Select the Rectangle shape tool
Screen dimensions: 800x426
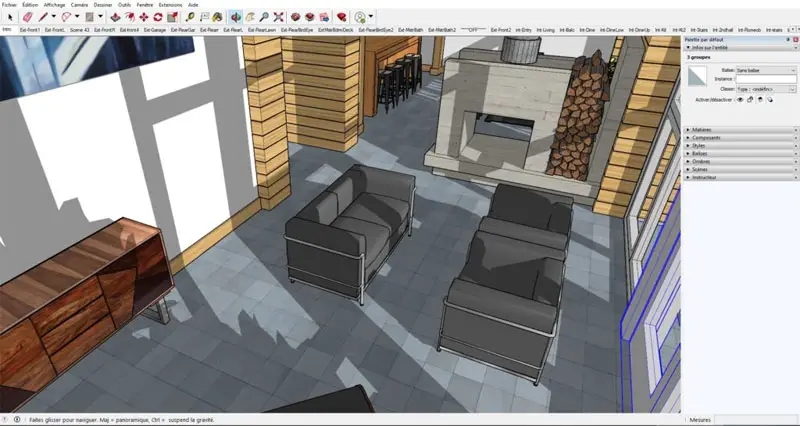(x=90, y=17)
